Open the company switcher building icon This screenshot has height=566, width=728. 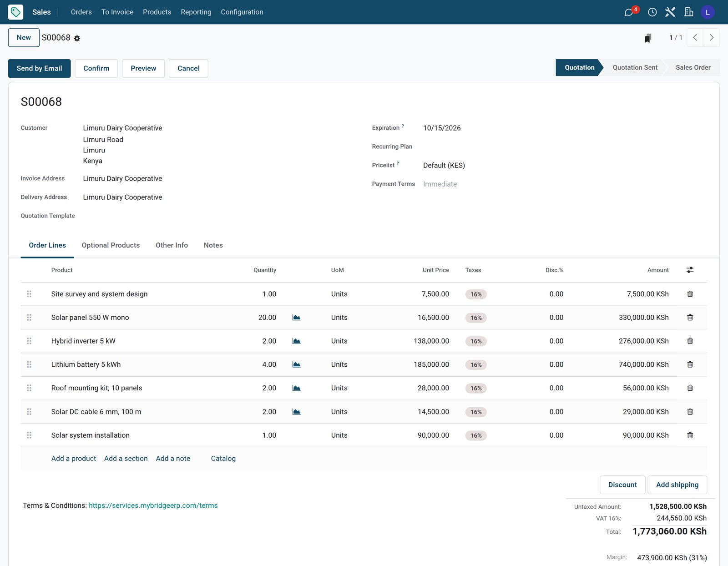[x=689, y=12]
